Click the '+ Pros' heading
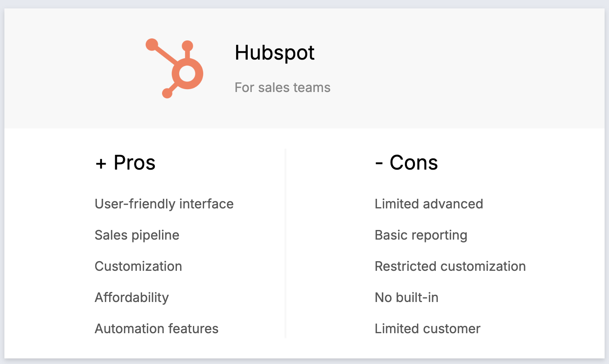The height and width of the screenshot is (364, 609). [x=125, y=162]
